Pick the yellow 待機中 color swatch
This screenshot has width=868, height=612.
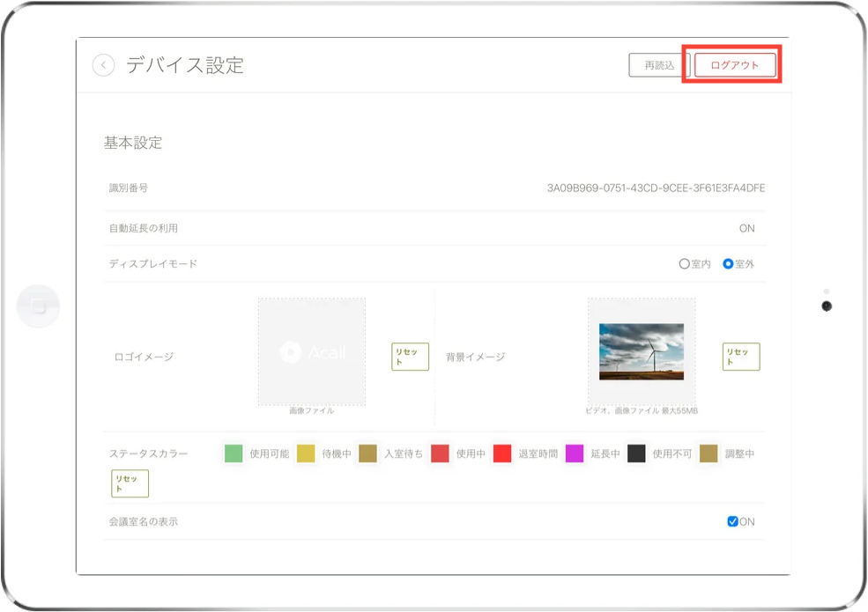click(x=306, y=453)
